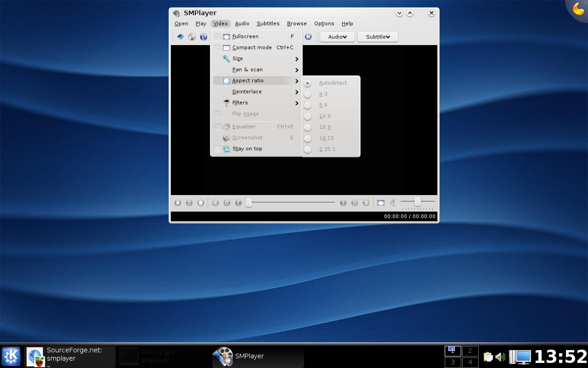Viewport: 588px width, 368px height.
Task: Close the Video menu via its title
Action: (x=220, y=23)
